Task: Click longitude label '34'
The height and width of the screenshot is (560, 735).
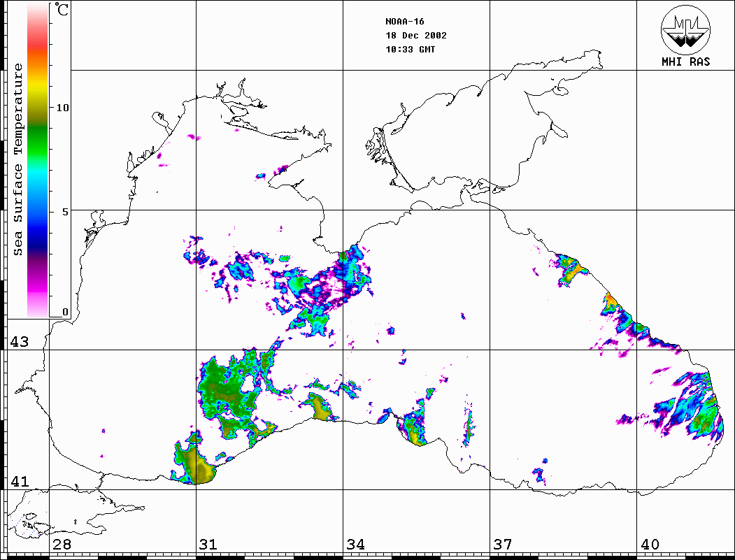Action: tap(355, 544)
